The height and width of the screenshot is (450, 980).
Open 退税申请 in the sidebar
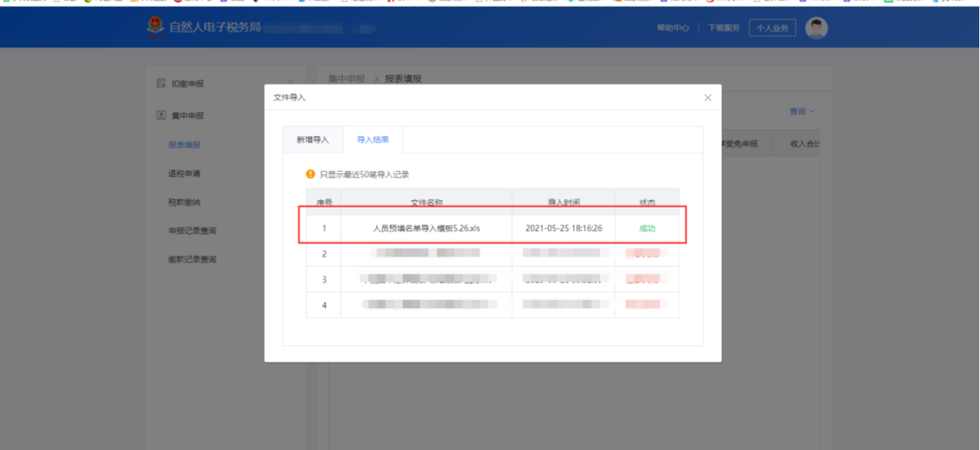point(185,174)
